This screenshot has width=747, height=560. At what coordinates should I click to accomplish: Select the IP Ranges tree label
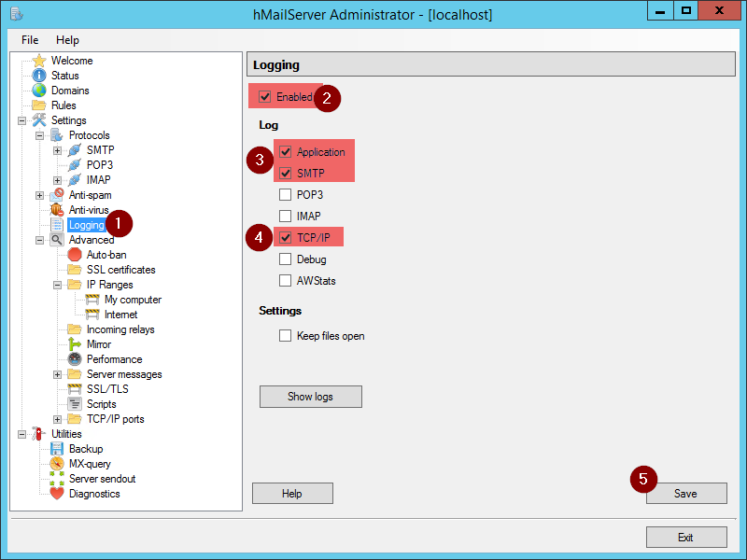(109, 285)
